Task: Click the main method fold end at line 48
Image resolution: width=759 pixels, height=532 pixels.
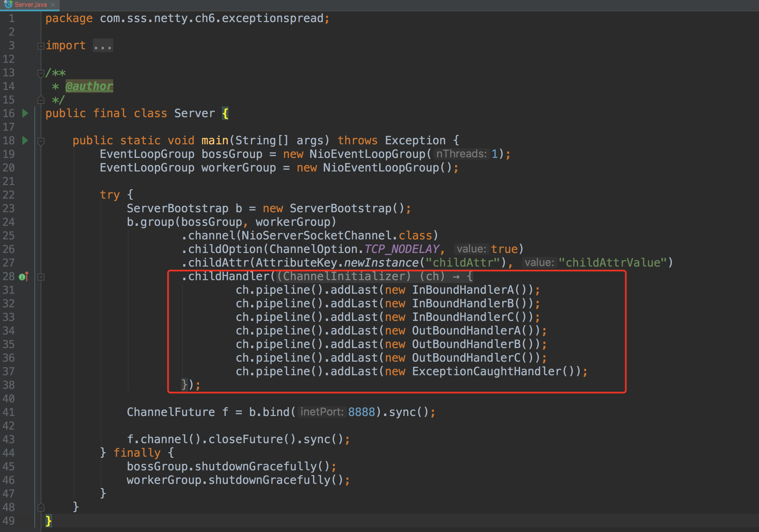Action: point(41,507)
